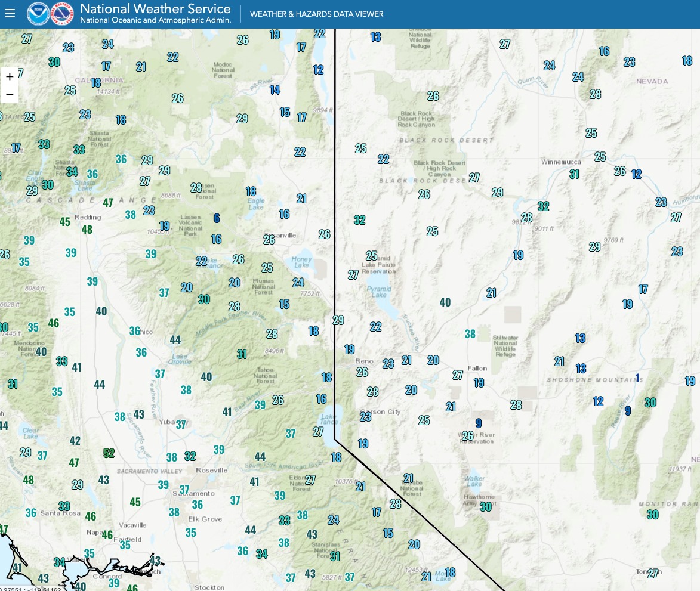This screenshot has height=591, width=700.
Task: Zoom in on the map
Action: 10,76
